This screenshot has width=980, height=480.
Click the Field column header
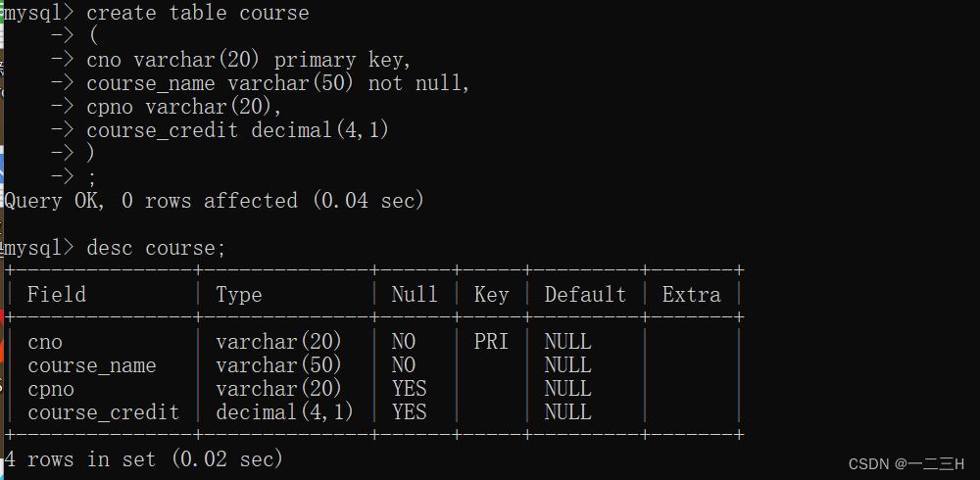[57, 295]
